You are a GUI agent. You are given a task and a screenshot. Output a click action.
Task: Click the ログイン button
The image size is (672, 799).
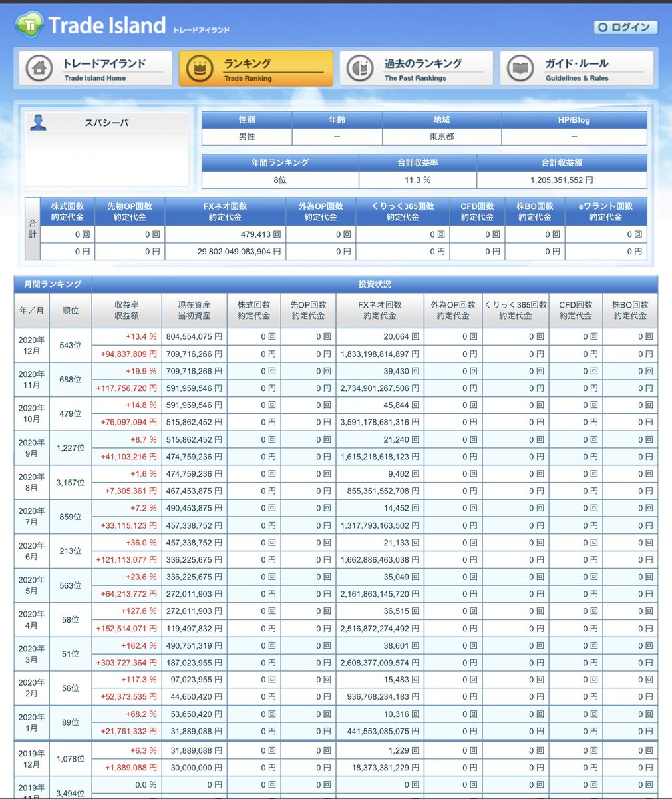point(625,27)
